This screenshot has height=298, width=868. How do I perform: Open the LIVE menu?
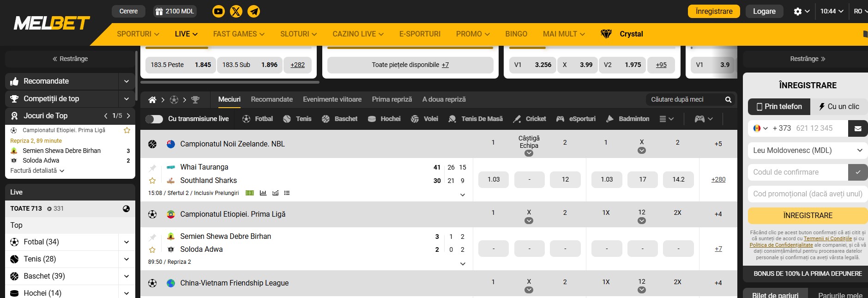click(x=186, y=34)
